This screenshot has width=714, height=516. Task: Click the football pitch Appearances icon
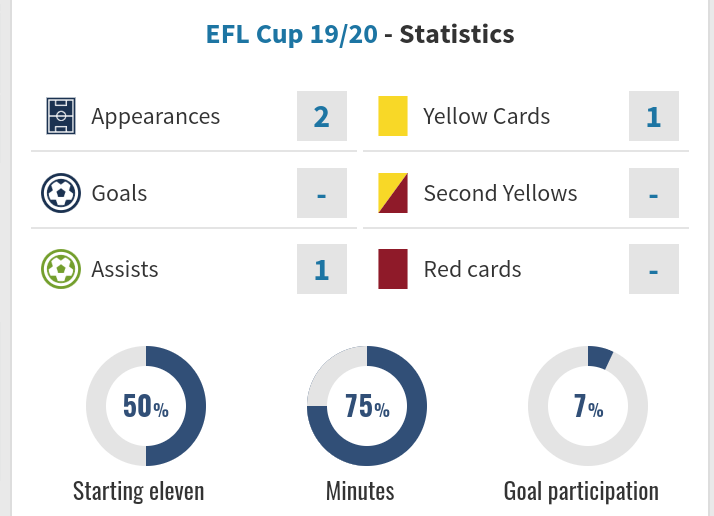[x=61, y=116]
